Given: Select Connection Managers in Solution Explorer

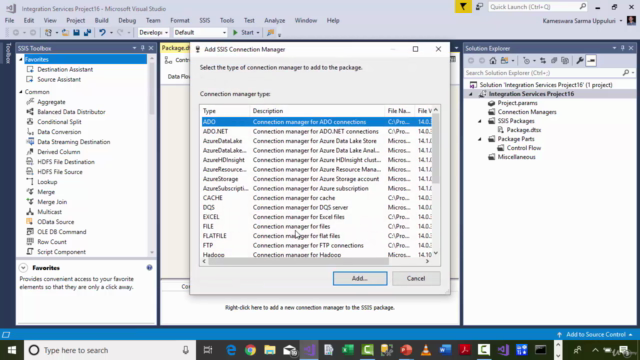Looking at the screenshot, I should (527, 112).
